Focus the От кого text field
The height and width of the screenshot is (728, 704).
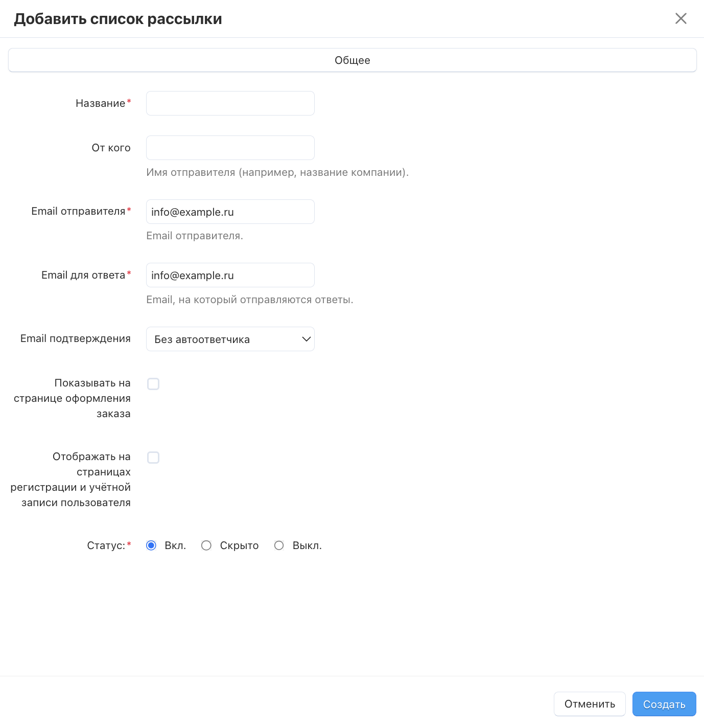pos(230,148)
